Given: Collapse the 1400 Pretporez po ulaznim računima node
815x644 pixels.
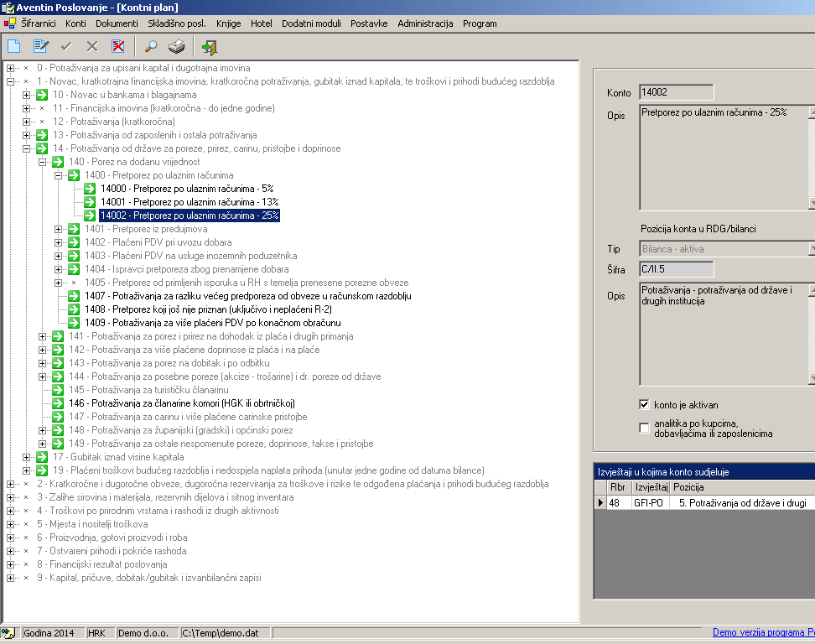Looking at the screenshot, I should (59, 175).
